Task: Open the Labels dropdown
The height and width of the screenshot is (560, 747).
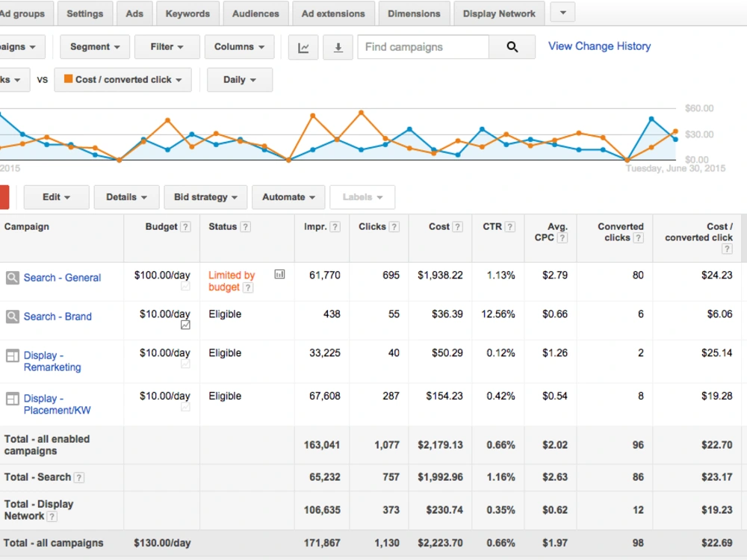Action: click(362, 197)
